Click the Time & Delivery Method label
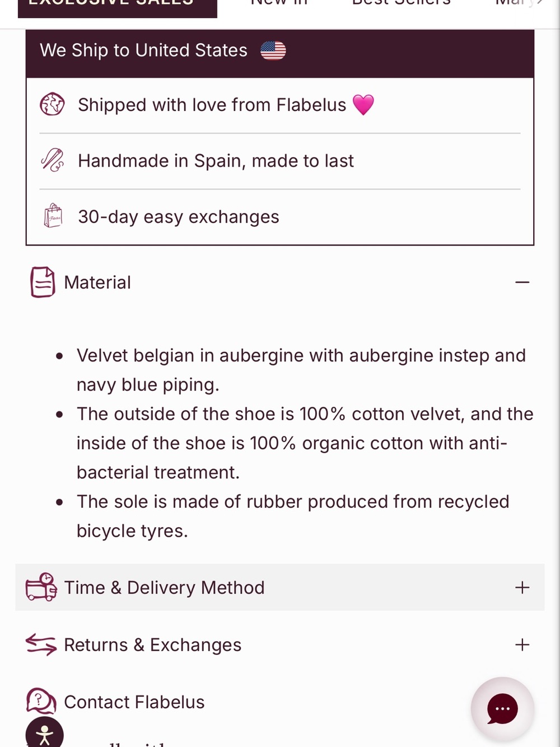 pos(164,587)
